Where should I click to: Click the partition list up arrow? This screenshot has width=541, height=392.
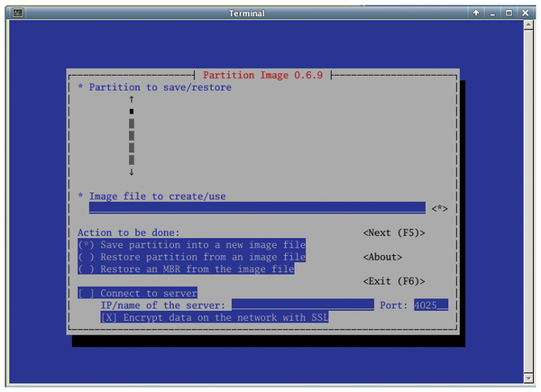click(x=132, y=100)
